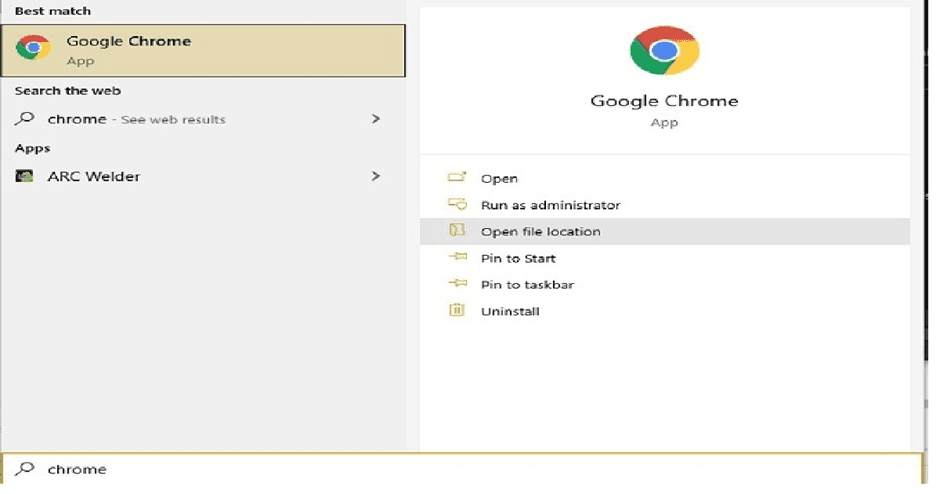Click the 'Best match' heading
Screen dimensions: 940x494
point(53,11)
